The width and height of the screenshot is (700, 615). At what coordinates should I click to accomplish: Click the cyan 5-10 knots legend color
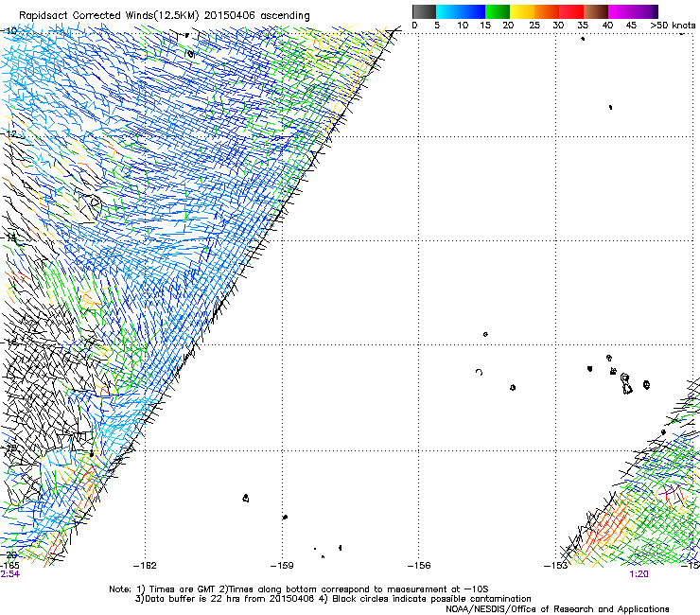coord(447,11)
